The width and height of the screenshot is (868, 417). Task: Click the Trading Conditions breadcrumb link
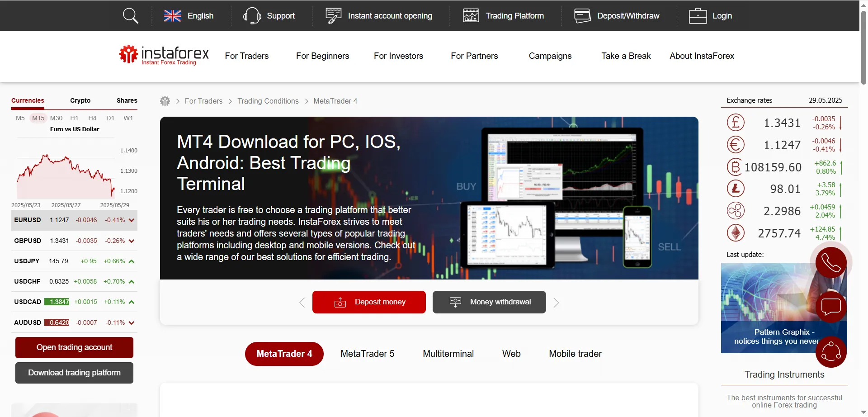point(268,101)
